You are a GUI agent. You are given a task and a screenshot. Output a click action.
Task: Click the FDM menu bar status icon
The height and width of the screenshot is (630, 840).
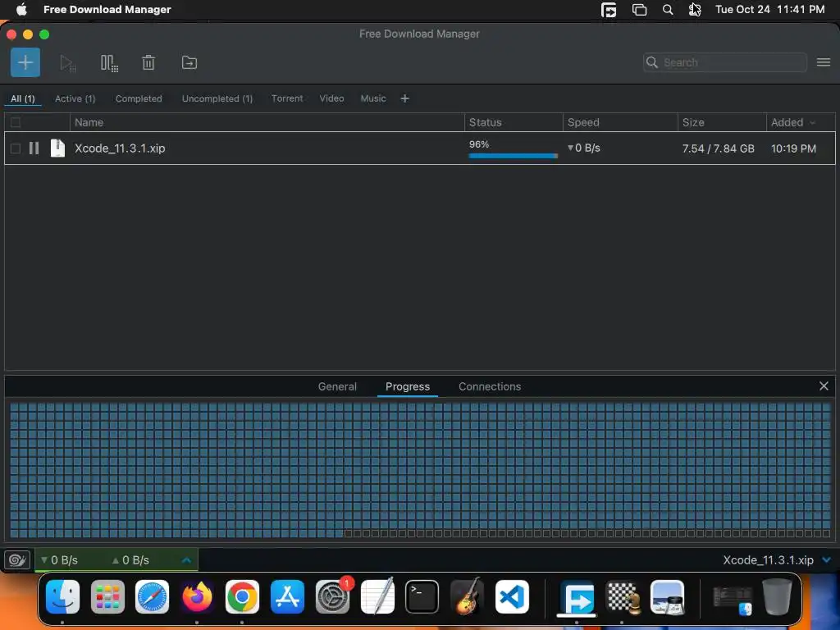[609, 10]
